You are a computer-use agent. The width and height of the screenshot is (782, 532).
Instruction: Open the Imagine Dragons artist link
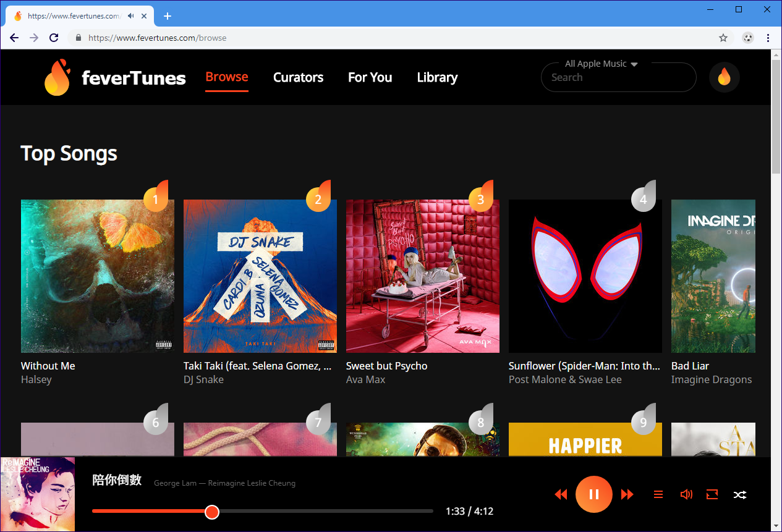click(712, 379)
